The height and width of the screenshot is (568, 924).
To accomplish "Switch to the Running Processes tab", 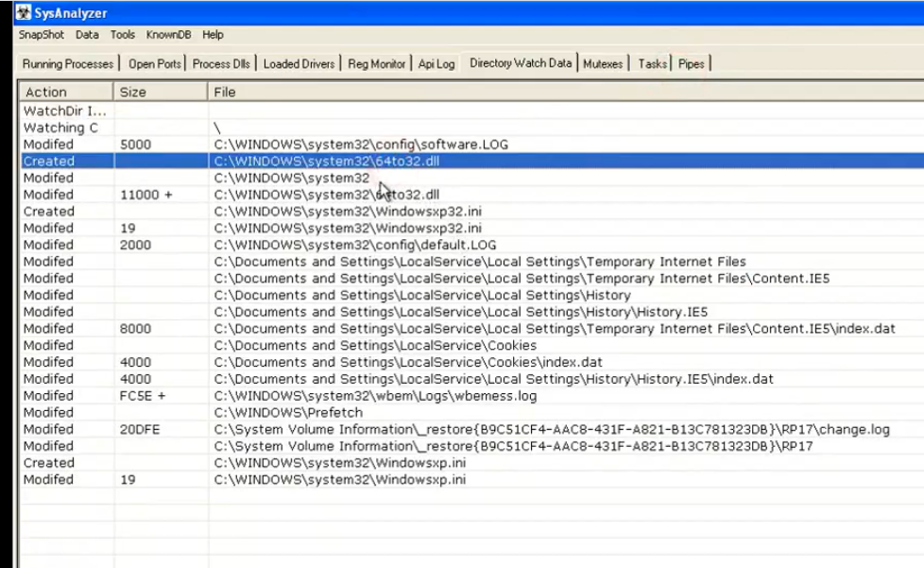I will 68,63.
